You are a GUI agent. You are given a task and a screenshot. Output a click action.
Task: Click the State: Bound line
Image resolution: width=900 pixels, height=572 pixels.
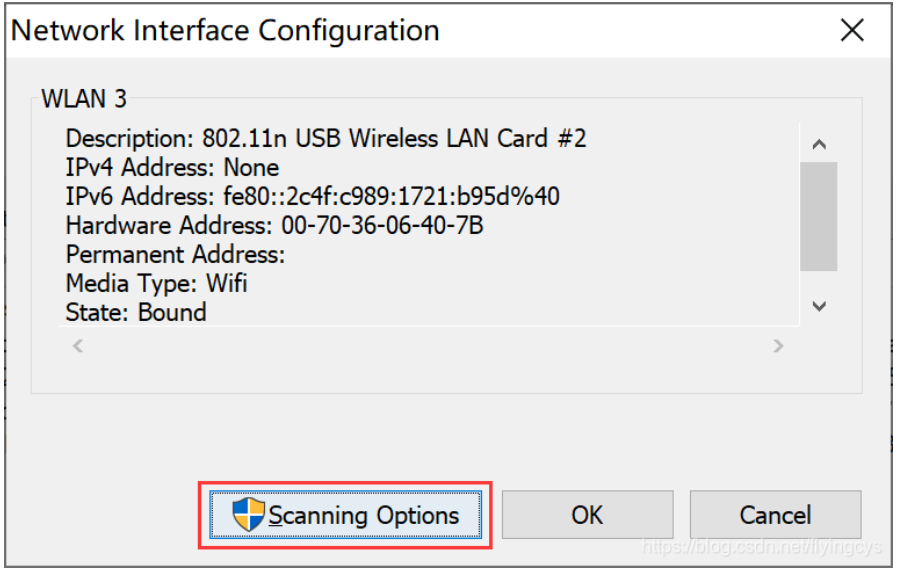136,312
